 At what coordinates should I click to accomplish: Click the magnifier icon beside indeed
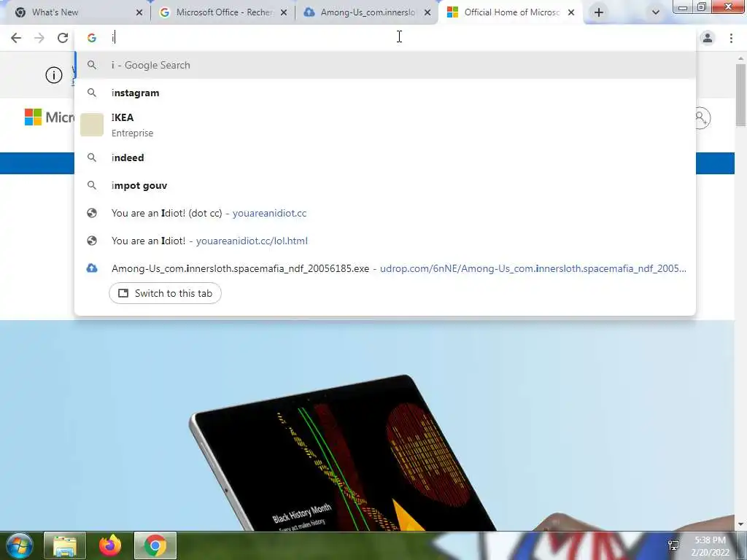91,157
